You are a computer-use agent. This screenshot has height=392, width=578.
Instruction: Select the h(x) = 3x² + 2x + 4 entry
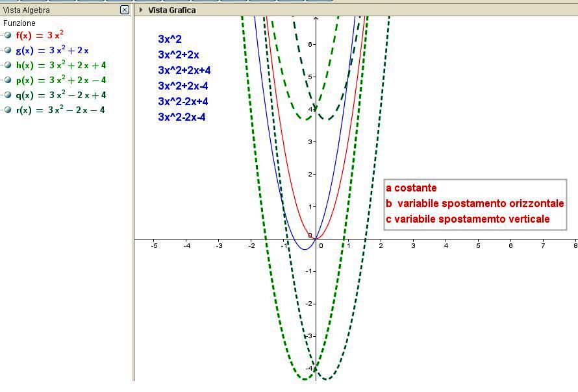point(61,65)
